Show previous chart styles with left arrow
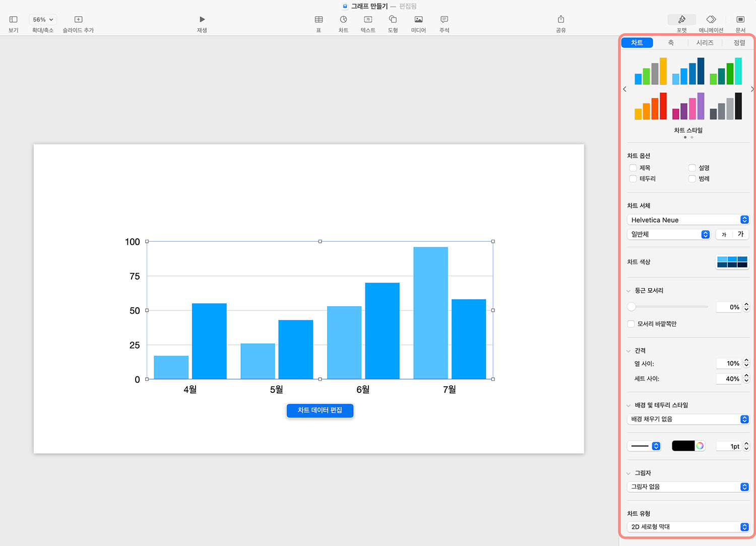The height and width of the screenshot is (546, 756). coord(625,89)
